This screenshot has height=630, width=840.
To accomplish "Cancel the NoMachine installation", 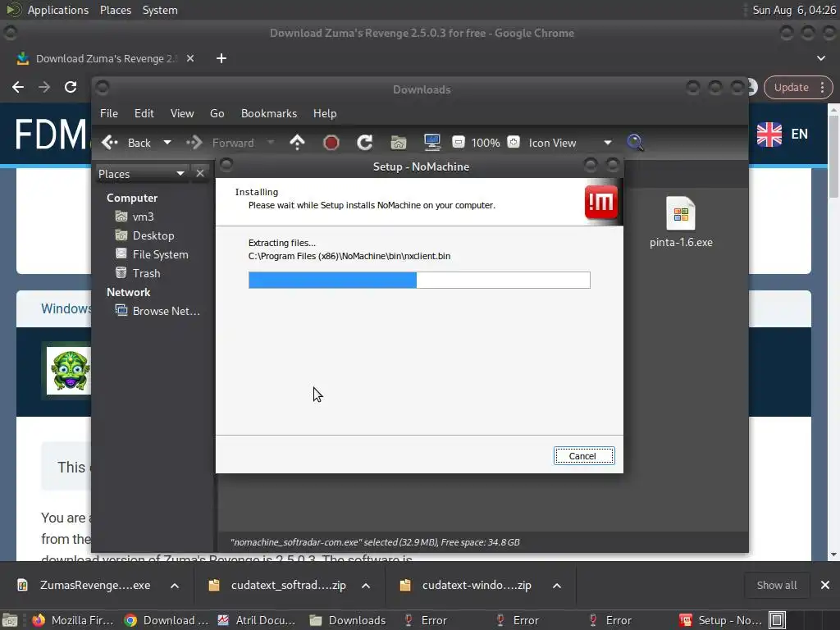I will [x=584, y=456].
